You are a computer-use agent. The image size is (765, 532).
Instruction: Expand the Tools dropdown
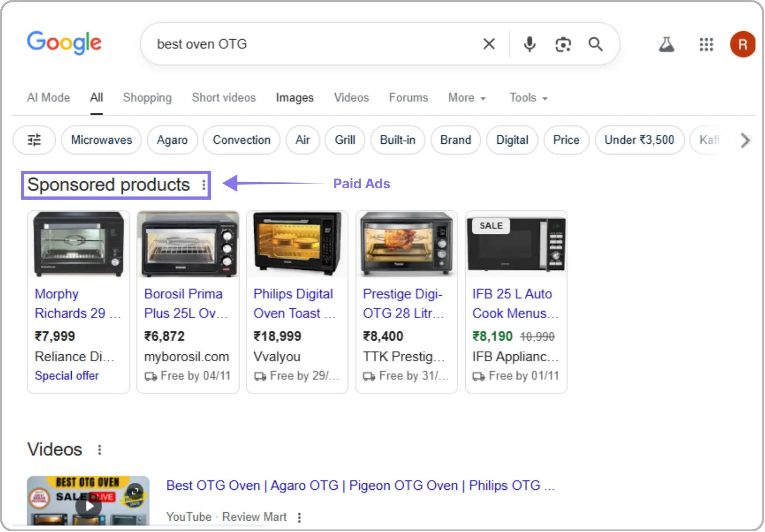tap(528, 97)
